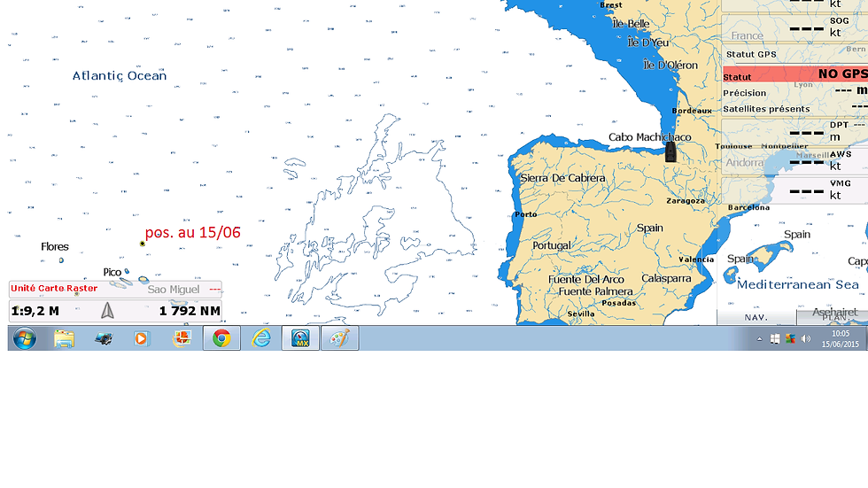Image resolution: width=868 pixels, height=488 pixels.
Task: Click the Pico island label
Action: (x=112, y=272)
